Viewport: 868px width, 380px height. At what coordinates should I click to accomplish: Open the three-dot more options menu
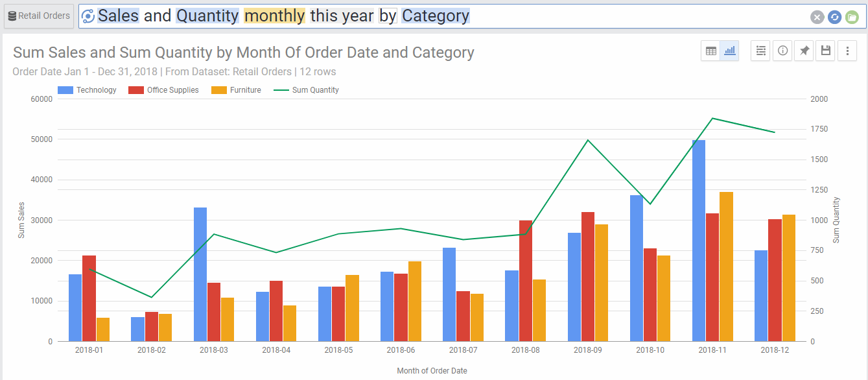847,51
